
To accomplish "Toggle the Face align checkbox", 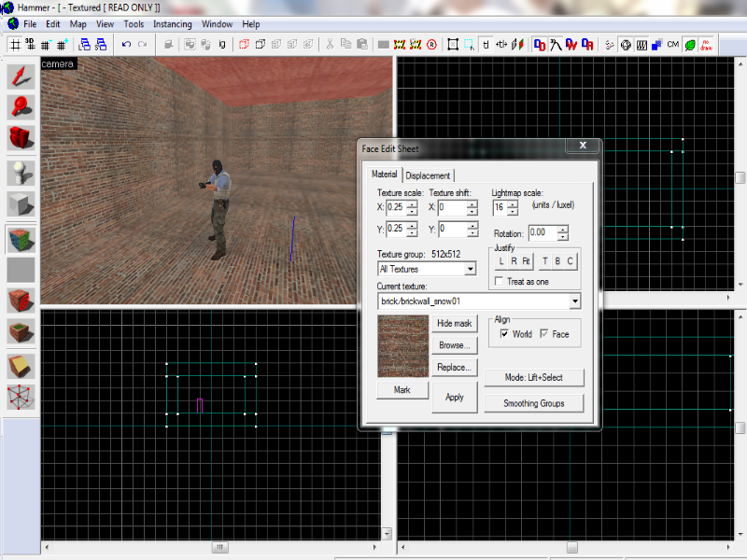I will (544, 334).
